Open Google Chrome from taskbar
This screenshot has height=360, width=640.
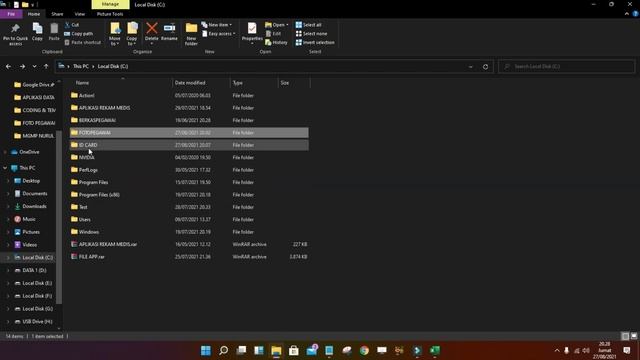(x=364, y=351)
